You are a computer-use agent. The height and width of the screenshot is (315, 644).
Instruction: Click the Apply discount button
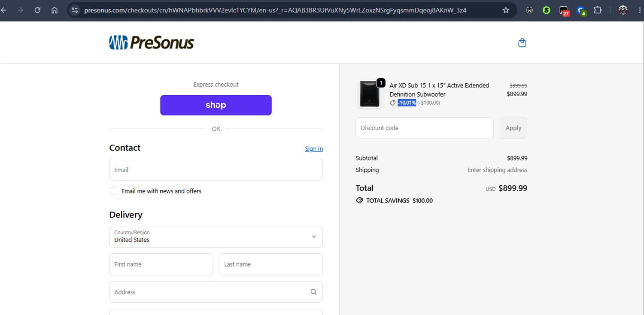[513, 128]
